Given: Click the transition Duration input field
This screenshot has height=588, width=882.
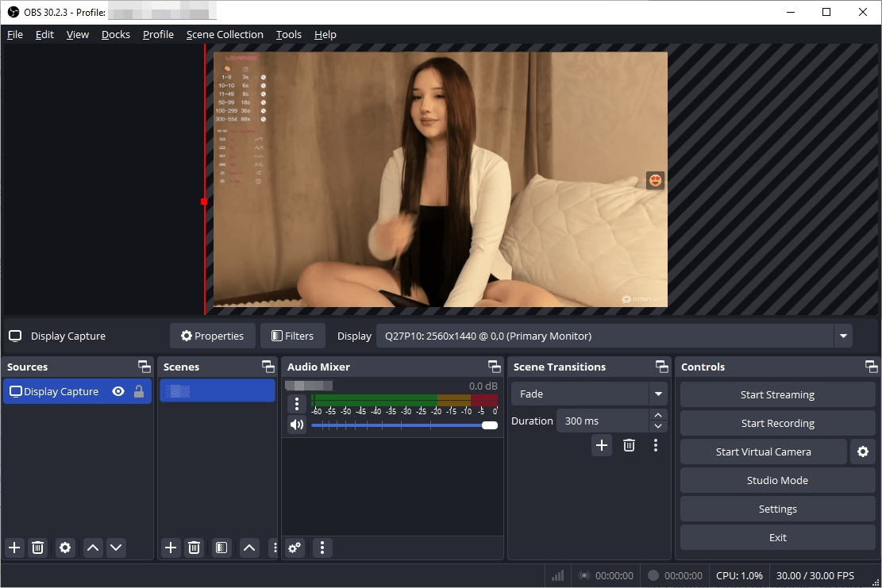Looking at the screenshot, I should coord(602,421).
